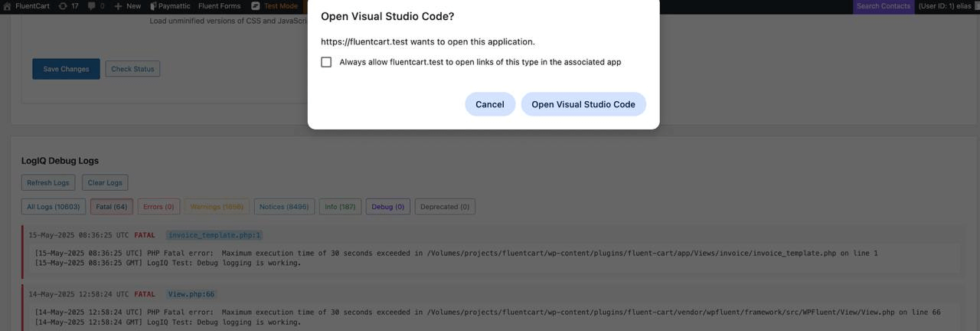This screenshot has width=980, height=331.
Task: Click the fluentcart.test wants to open message
Action: pyautogui.click(x=428, y=41)
